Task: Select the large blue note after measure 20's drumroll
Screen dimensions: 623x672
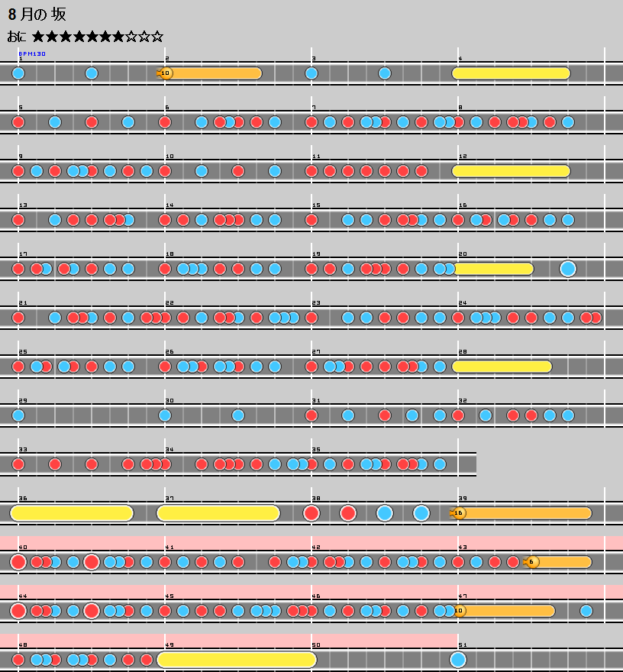Action: pos(567,269)
